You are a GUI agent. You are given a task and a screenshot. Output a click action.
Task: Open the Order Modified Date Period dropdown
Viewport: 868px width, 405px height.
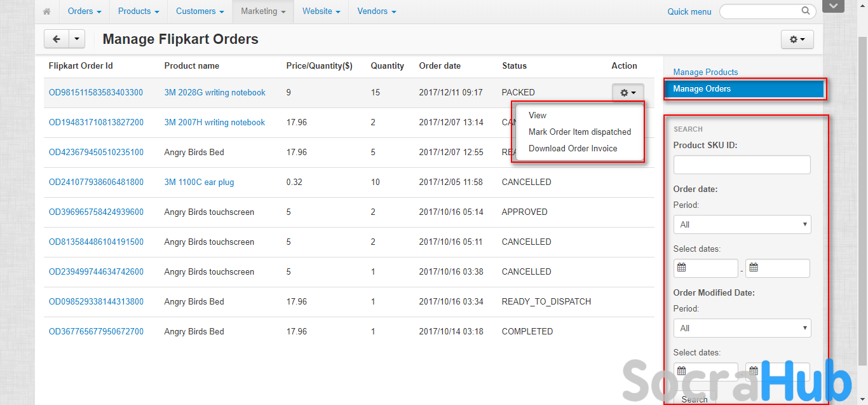pyautogui.click(x=742, y=328)
